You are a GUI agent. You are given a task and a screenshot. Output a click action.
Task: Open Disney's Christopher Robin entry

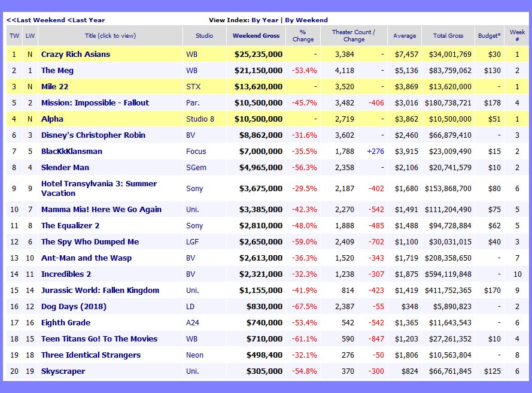point(93,135)
